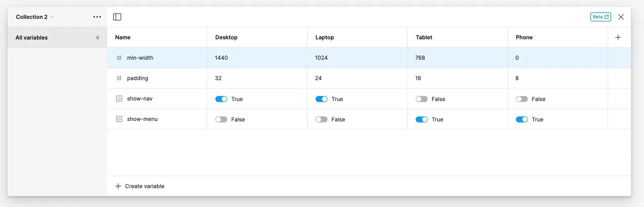Screen dimensions: 644x207
Task: Click the boolean type icon for show-menu
Action: click(x=119, y=119)
